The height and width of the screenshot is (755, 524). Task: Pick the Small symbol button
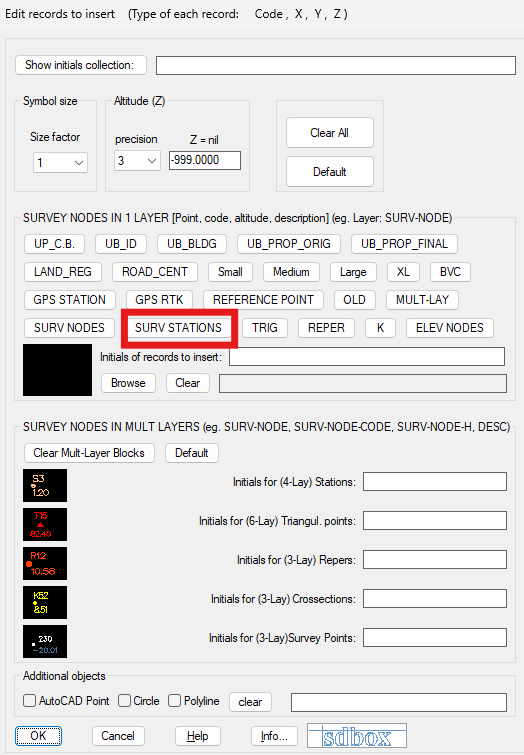[x=230, y=272]
